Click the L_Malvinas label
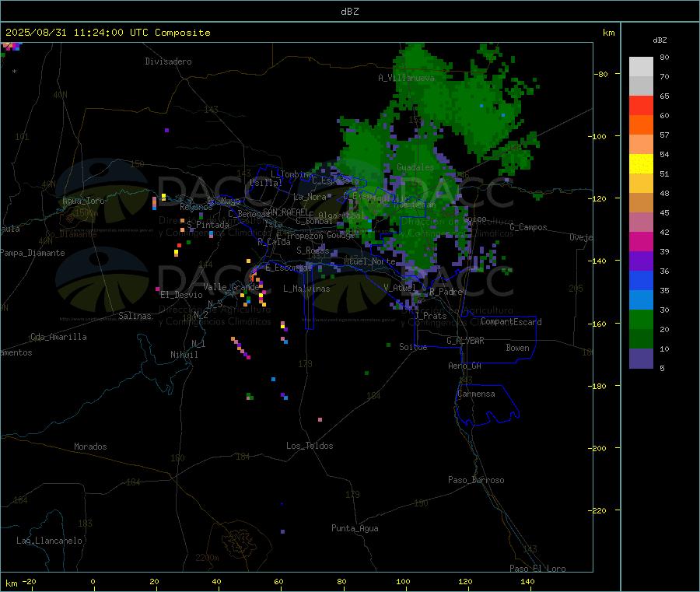 (x=306, y=289)
